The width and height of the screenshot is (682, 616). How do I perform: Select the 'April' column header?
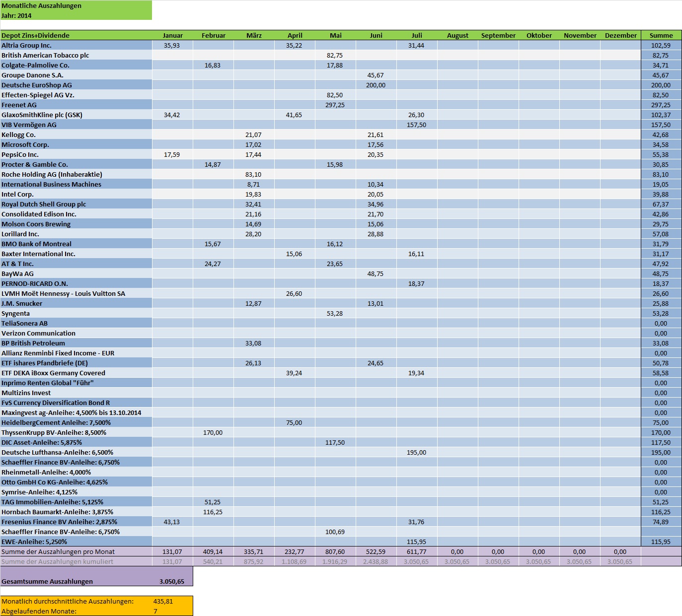295,35
